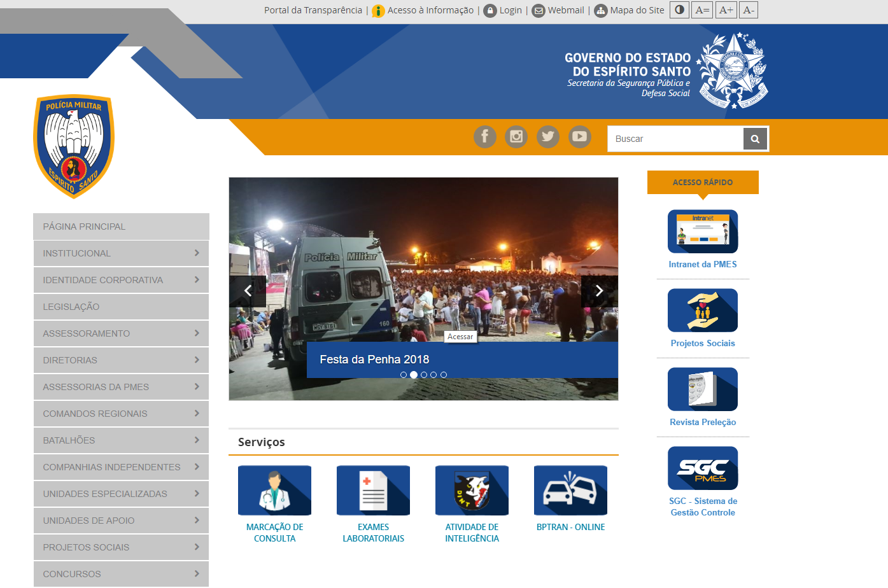
Task: Open the Twitter social icon
Action: (547, 137)
